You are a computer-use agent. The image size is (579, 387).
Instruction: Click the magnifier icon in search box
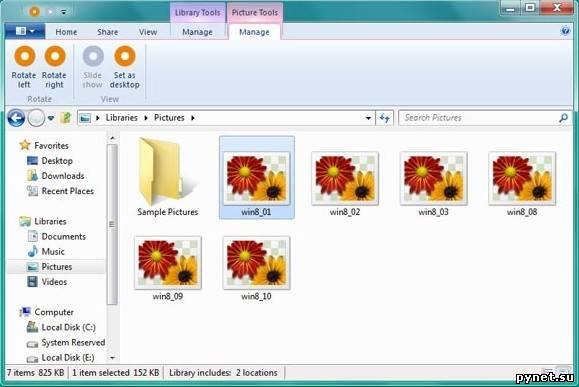(563, 118)
